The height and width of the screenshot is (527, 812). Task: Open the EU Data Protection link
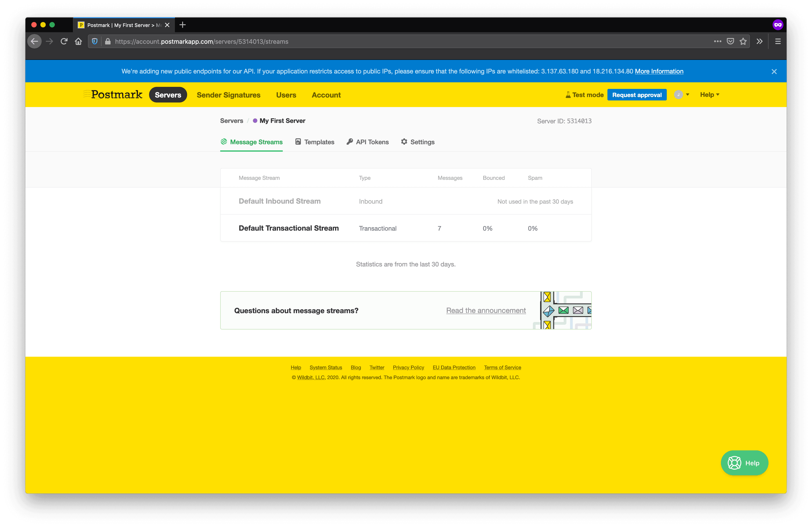click(x=454, y=367)
